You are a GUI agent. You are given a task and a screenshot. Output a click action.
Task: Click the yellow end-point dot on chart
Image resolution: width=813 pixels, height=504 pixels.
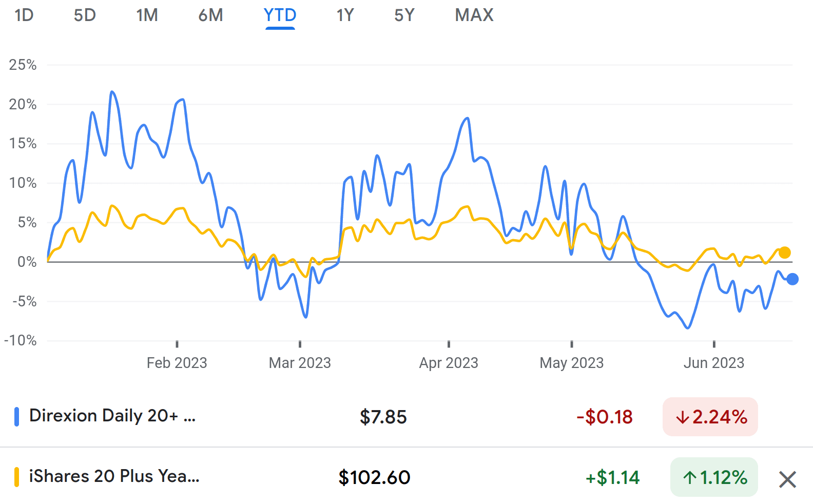(784, 253)
